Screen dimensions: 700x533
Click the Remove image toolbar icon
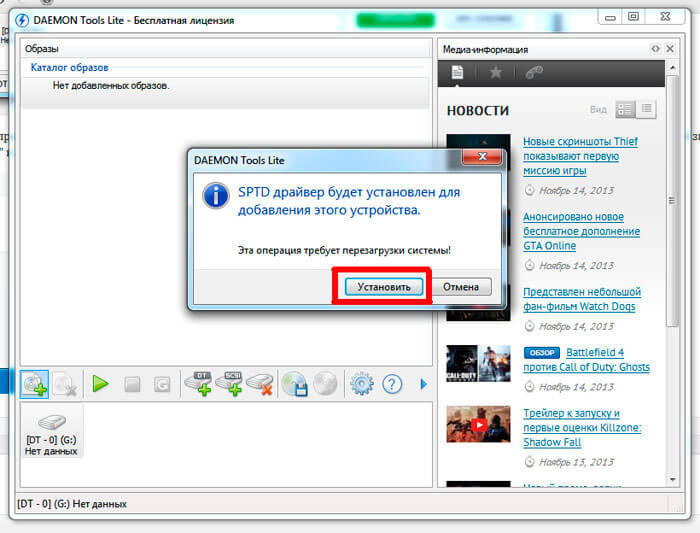[66, 384]
